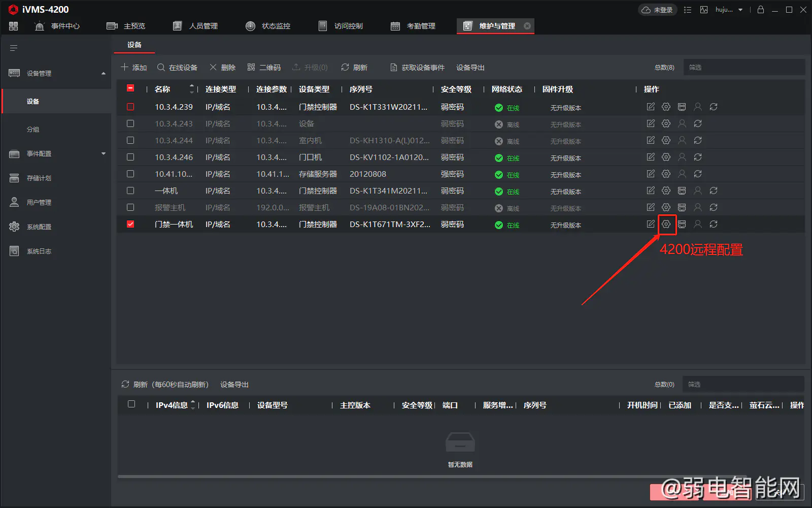This screenshot has height=508, width=812.
Task: Open remote configuration gear for 10.3.4.244
Action: pyautogui.click(x=666, y=140)
